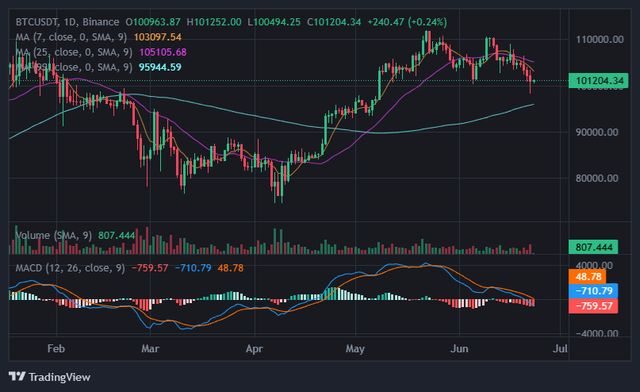640x392 pixels.
Task: Click the Volume legend value 807.444
Action: click(x=116, y=235)
